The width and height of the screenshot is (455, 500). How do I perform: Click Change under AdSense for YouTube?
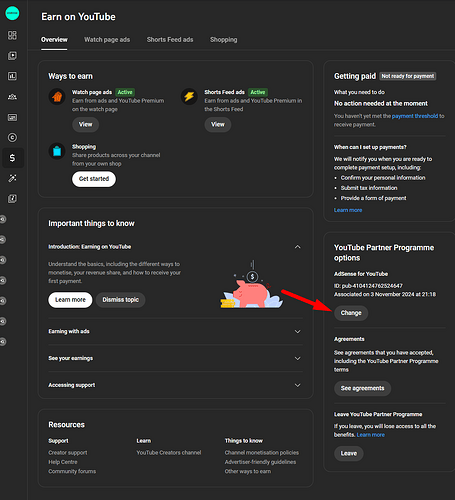(351, 313)
